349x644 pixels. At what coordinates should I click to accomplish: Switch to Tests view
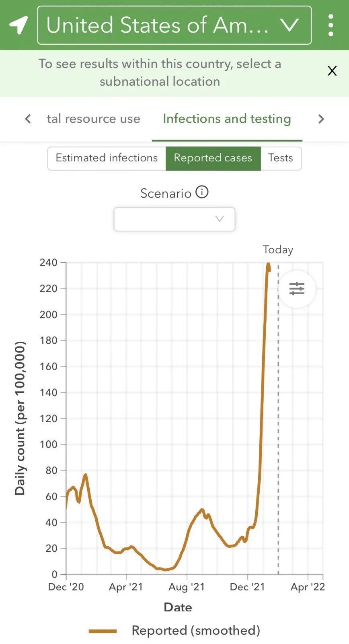click(281, 158)
